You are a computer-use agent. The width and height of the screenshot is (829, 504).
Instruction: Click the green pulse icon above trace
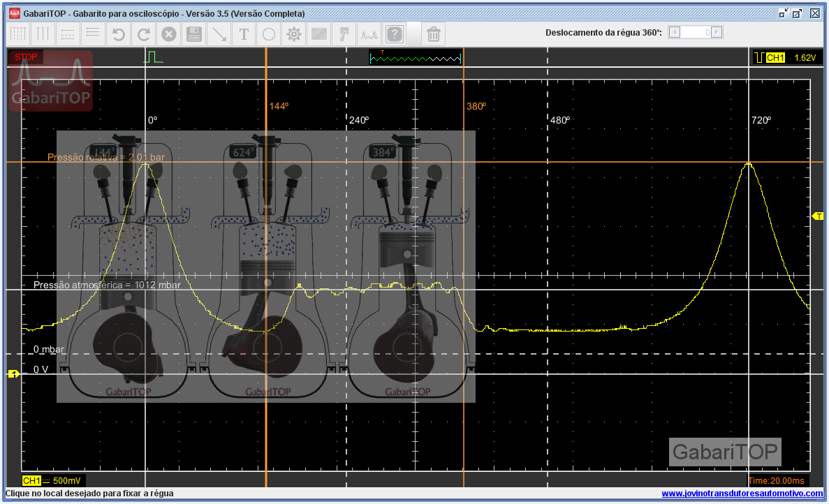coord(154,57)
